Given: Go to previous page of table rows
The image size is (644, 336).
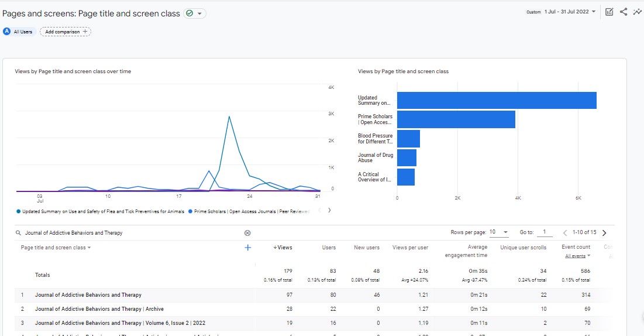Looking at the screenshot, I should tap(565, 232).
